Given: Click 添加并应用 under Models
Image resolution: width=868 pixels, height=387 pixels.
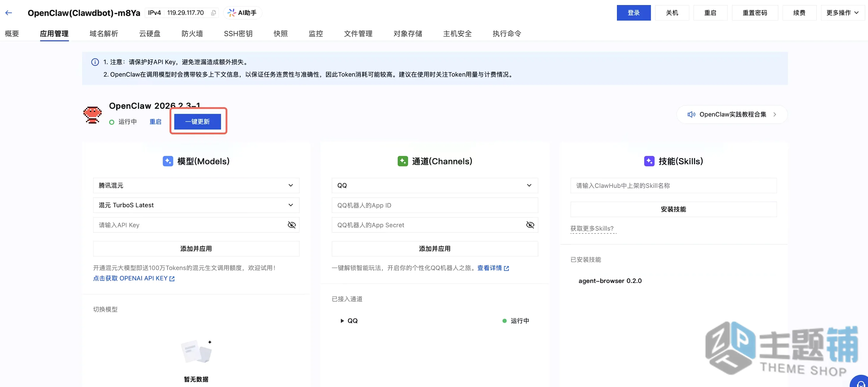Looking at the screenshot, I should pos(196,249).
